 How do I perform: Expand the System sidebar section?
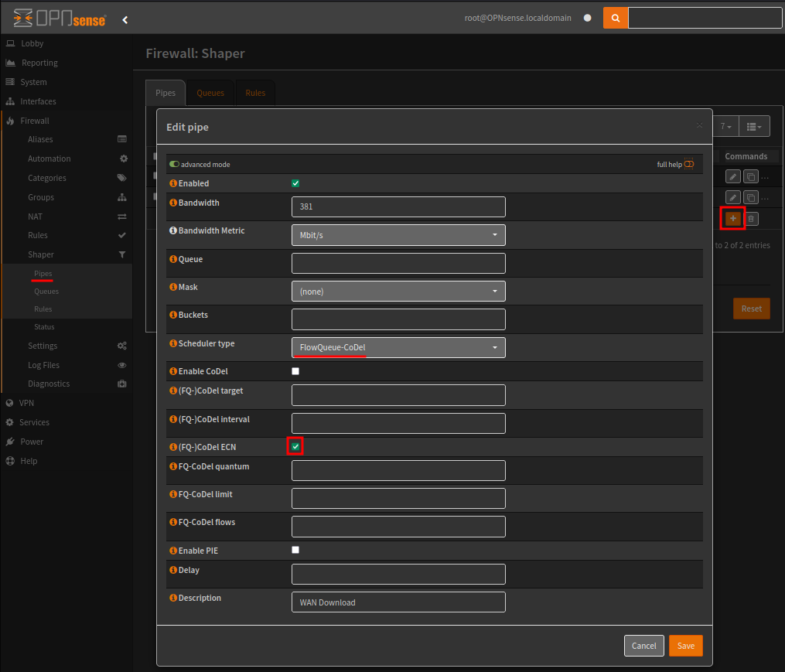33,82
